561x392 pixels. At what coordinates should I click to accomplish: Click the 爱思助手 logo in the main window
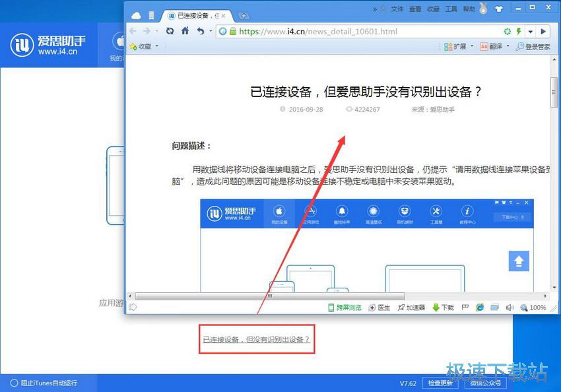tap(48, 45)
